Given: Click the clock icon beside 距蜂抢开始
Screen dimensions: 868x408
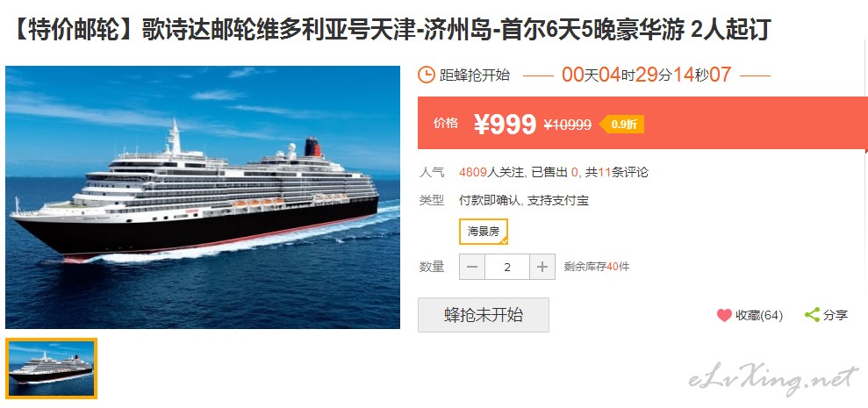Looking at the screenshot, I should point(426,75).
